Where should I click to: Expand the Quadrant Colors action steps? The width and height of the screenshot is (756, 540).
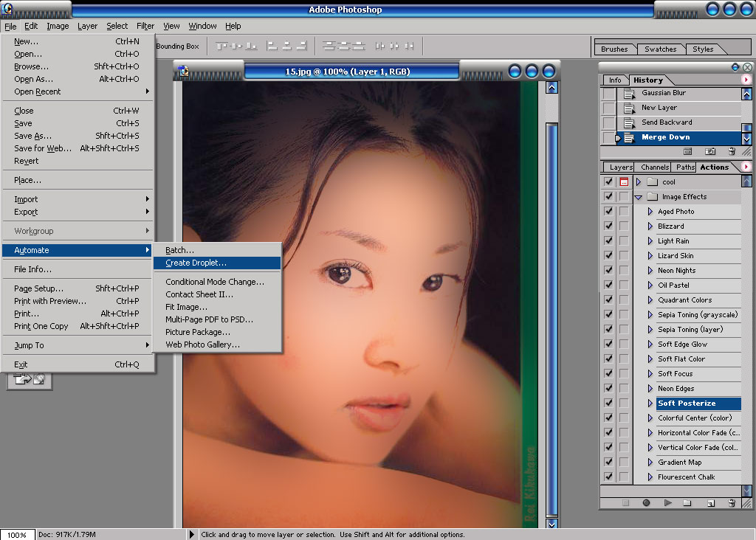pos(650,300)
